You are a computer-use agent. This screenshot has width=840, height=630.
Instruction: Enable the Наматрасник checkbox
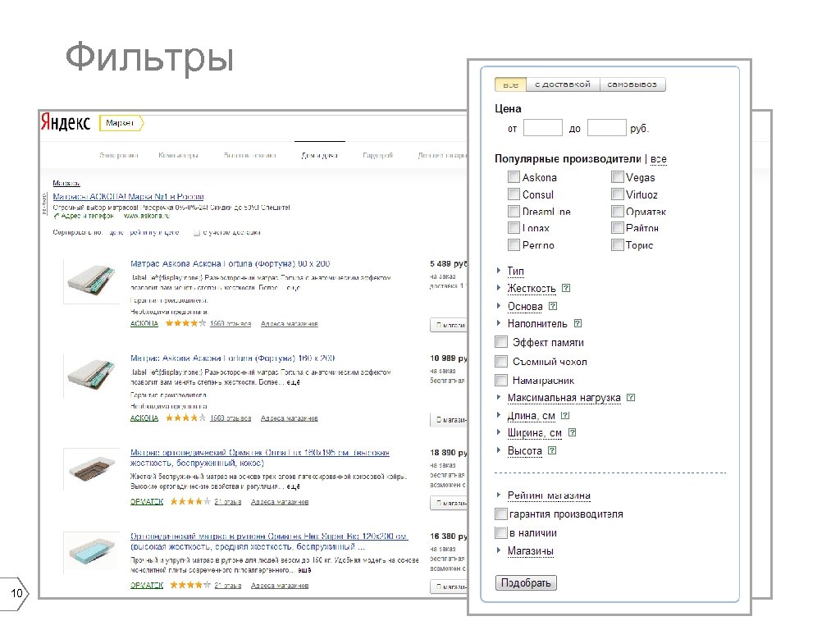tap(501, 380)
